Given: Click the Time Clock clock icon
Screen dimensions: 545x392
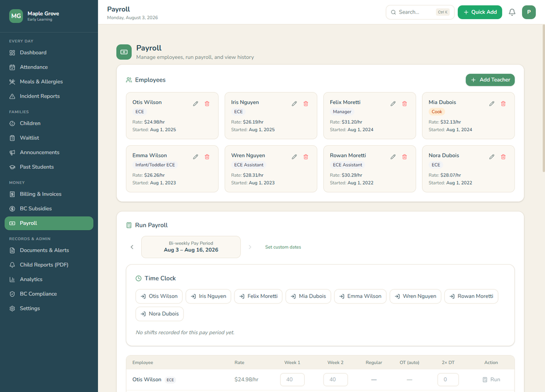Looking at the screenshot, I should point(138,278).
